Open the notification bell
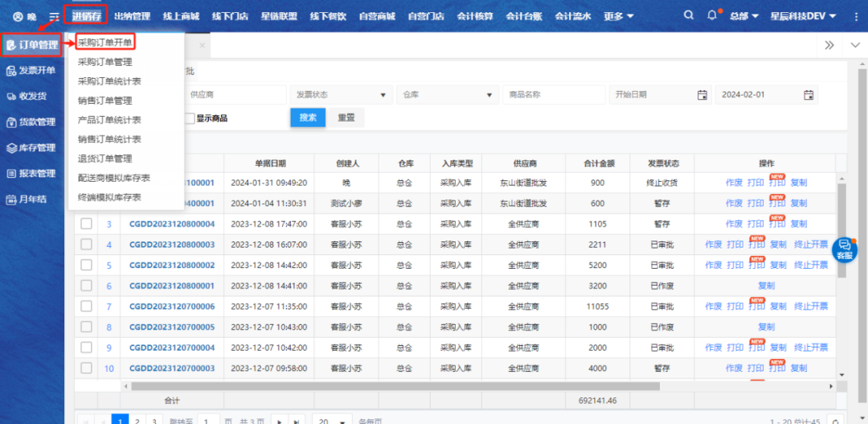 712,16
